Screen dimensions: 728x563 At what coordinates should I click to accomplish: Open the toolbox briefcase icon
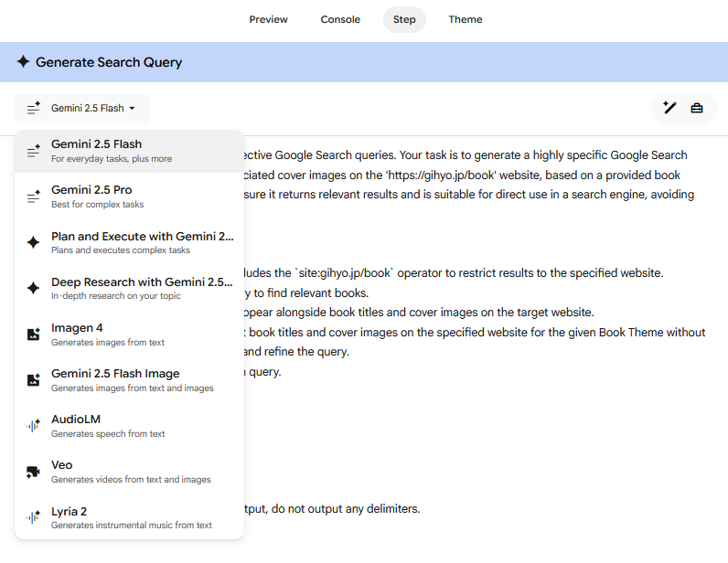tap(697, 108)
